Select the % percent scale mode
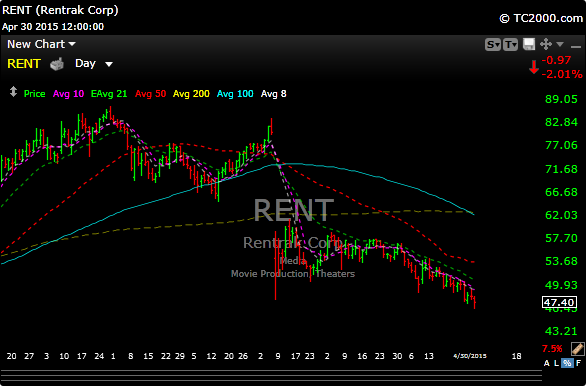The height and width of the screenshot is (386, 586). 567,363
